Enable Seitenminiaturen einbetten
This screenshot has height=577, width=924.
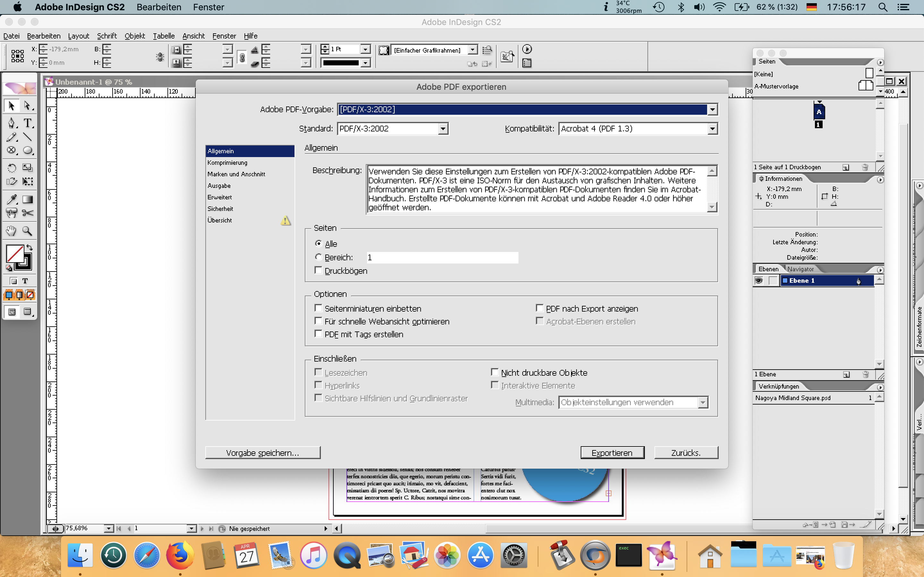(x=319, y=308)
